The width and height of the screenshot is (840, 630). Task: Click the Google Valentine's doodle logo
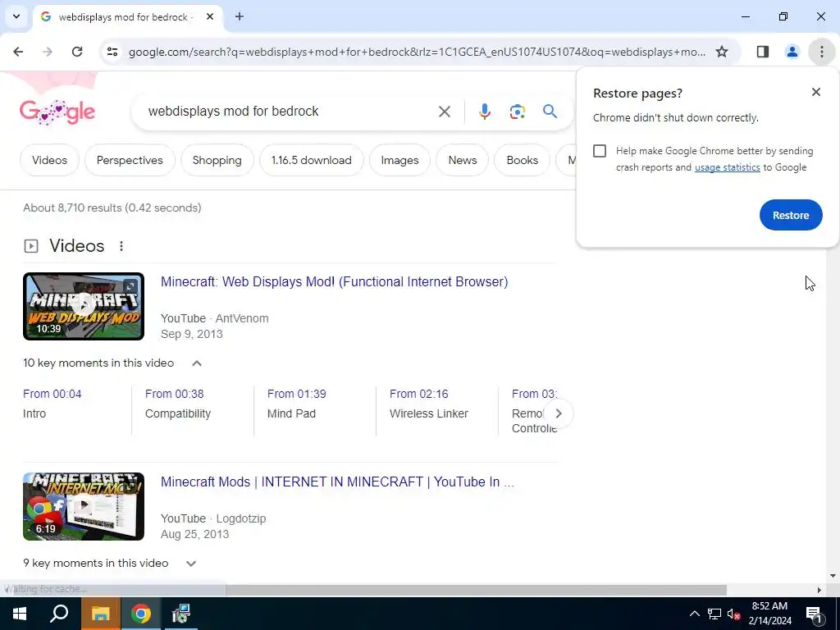coord(57,112)
